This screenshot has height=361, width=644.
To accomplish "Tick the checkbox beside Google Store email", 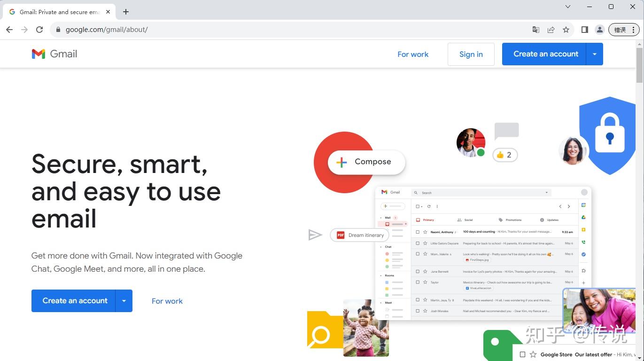I will tap(522, 354).
